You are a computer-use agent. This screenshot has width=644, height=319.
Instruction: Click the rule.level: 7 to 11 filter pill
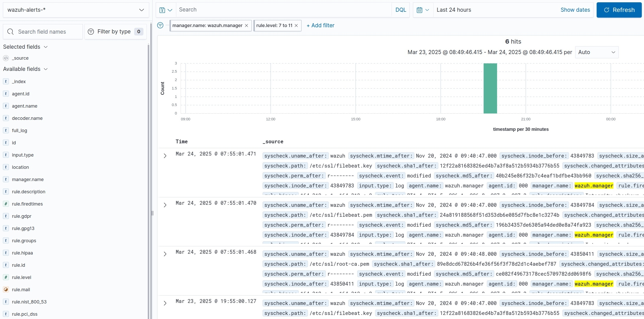coord(274,25)
